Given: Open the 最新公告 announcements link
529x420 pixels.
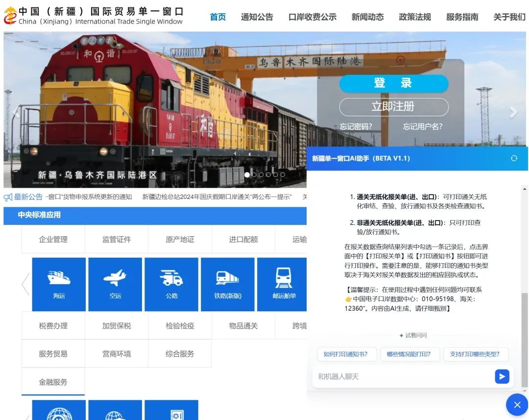Looking at the screenshot, I should (x=28, y=197).
